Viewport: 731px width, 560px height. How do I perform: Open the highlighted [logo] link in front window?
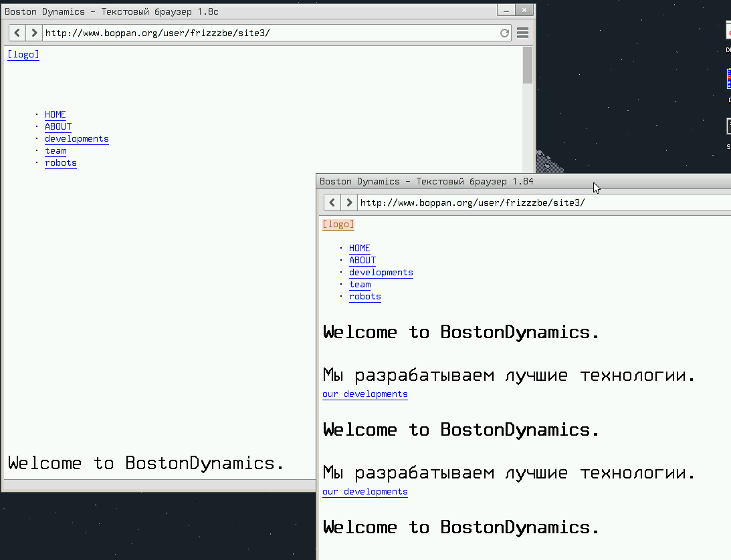[338, 225]
